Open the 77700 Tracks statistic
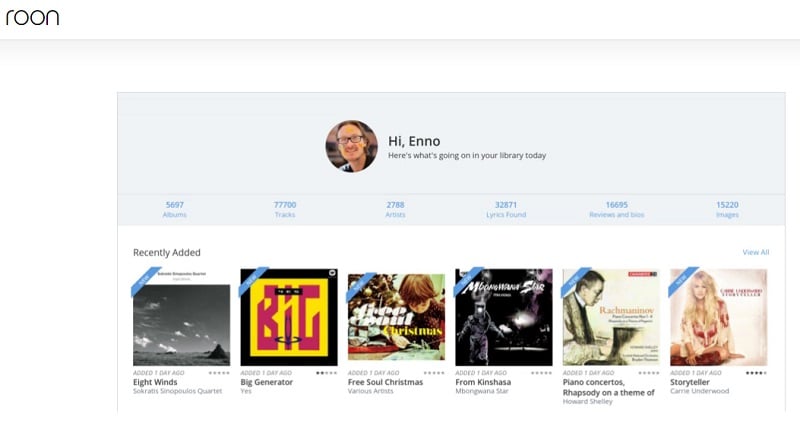This screenshot has height=429, width=800. point(285,209)
